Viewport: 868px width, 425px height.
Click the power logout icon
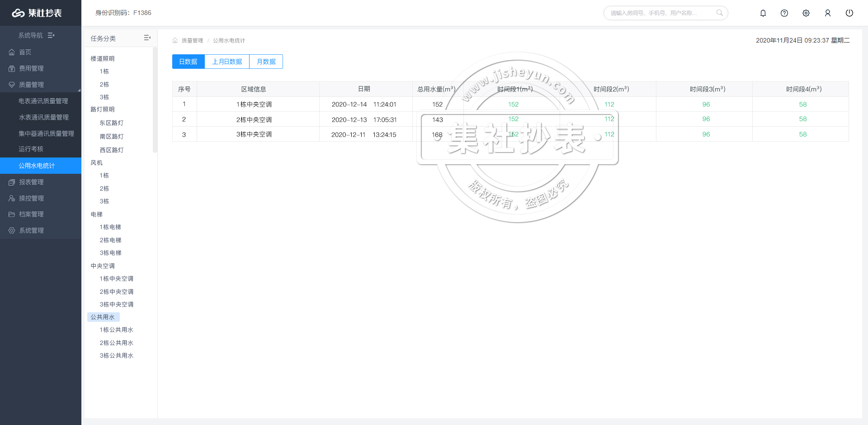pos(849,13)
